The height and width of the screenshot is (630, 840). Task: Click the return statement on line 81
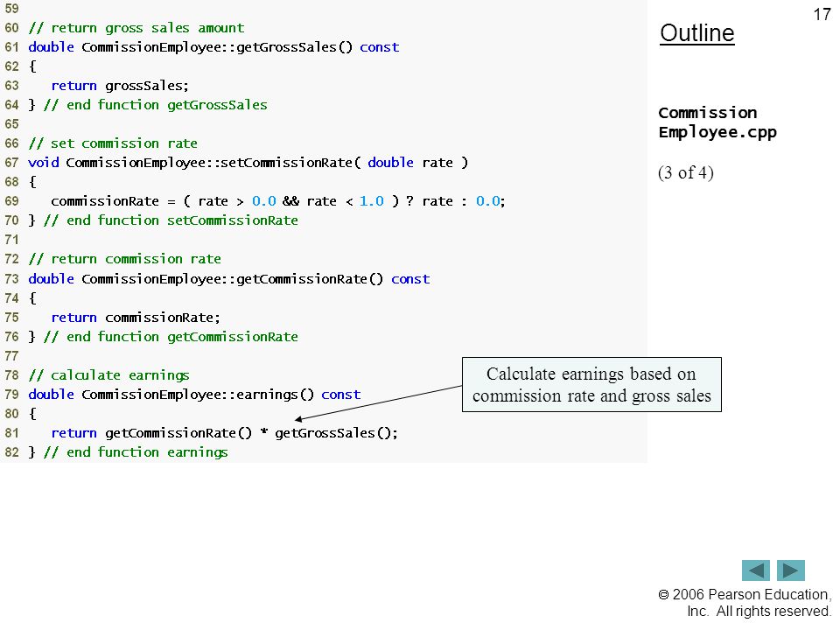coord(225,433)
